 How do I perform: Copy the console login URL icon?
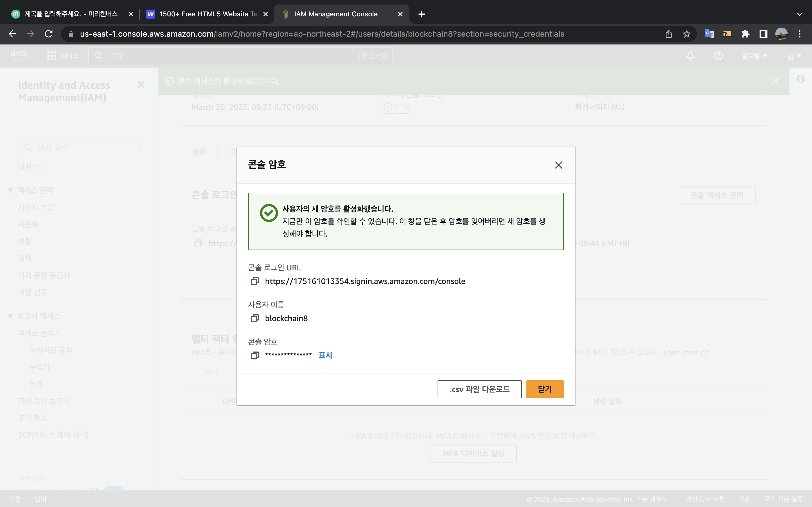(255, 281)
